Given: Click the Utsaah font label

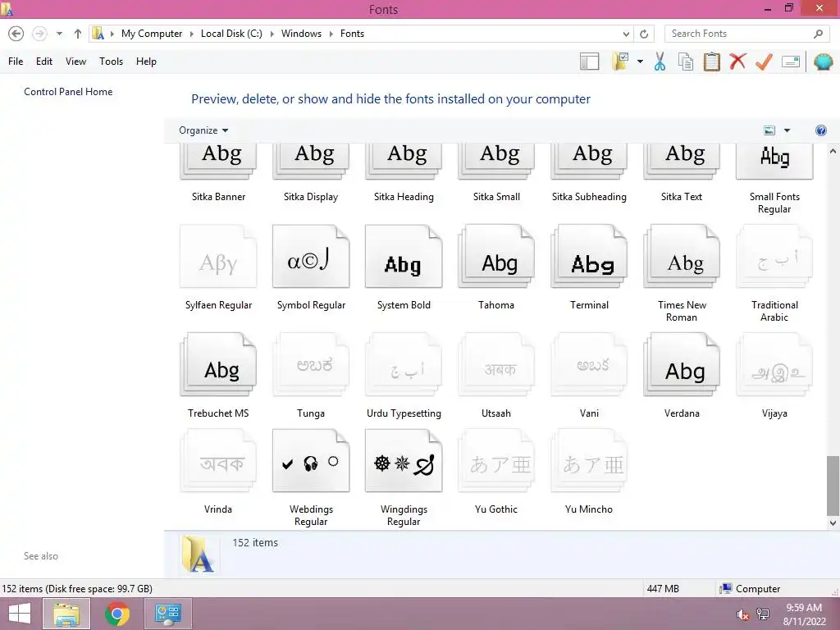Looking at the screenshot, I should tap(496, 413).
